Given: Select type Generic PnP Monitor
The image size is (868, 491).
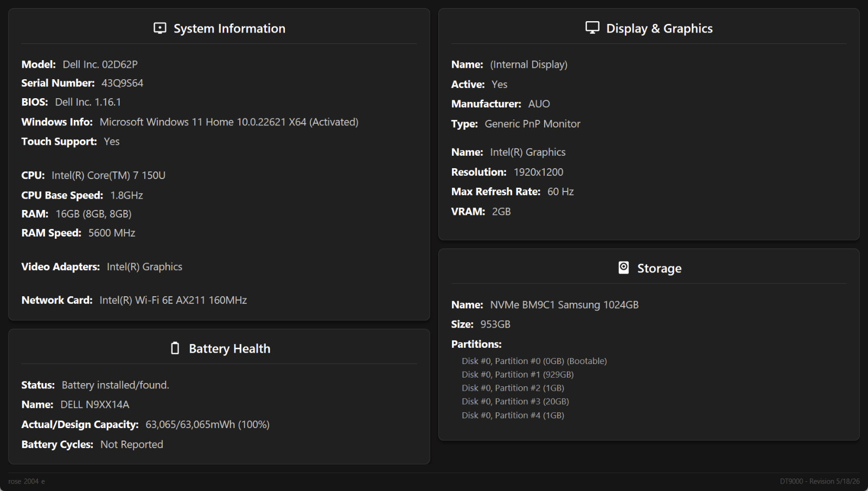Looking at the screenshot, I should 533,124.
